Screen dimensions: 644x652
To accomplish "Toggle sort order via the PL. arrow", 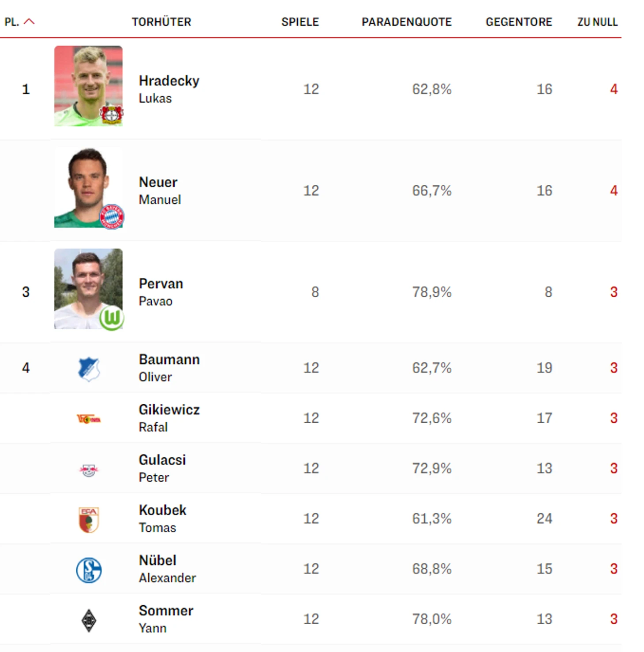I will [29, 22].
